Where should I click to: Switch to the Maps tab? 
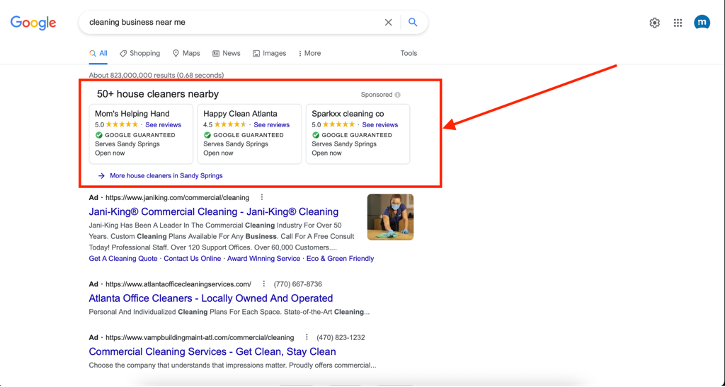click(x=186, y=53)
